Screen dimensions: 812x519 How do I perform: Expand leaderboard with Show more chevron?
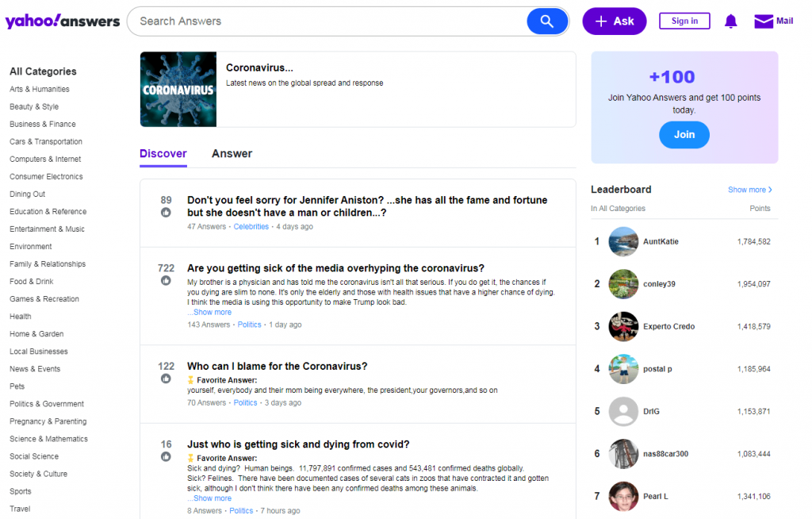[750, 190]
